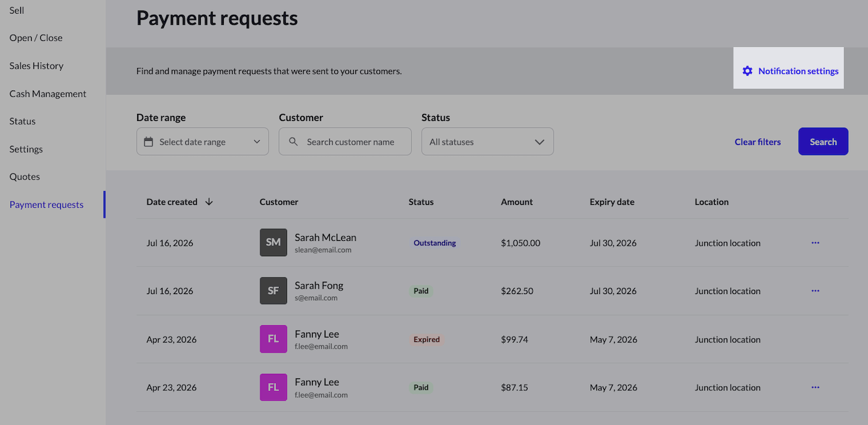Click the Paid badge in the $87.15 row
868x425 pixels.
pos(421,387)
